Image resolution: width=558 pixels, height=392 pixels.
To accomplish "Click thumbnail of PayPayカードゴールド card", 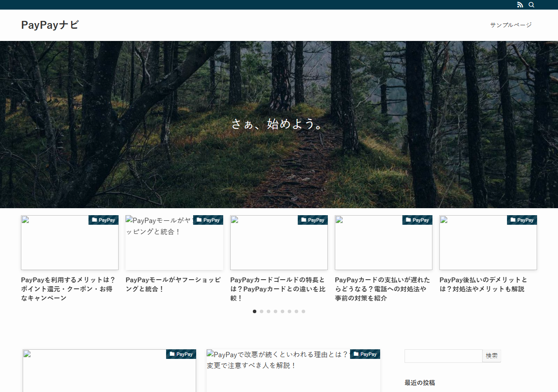I will pos(279,243).
